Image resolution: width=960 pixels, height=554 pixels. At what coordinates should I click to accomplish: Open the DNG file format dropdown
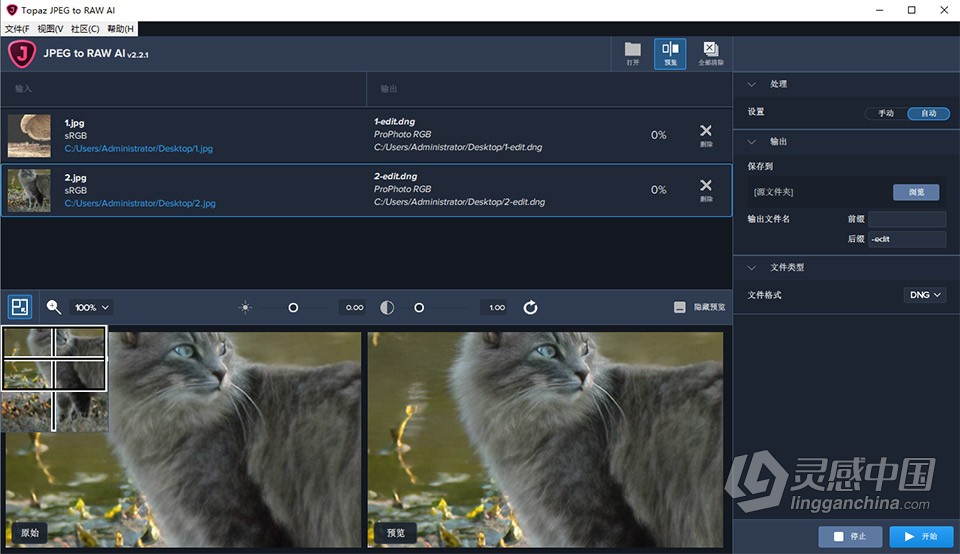[x=924, y=295]
